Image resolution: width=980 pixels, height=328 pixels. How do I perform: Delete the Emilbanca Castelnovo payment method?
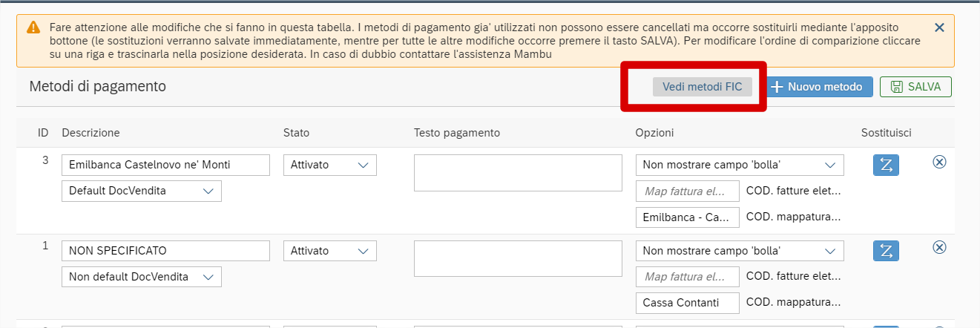[939, 162]
